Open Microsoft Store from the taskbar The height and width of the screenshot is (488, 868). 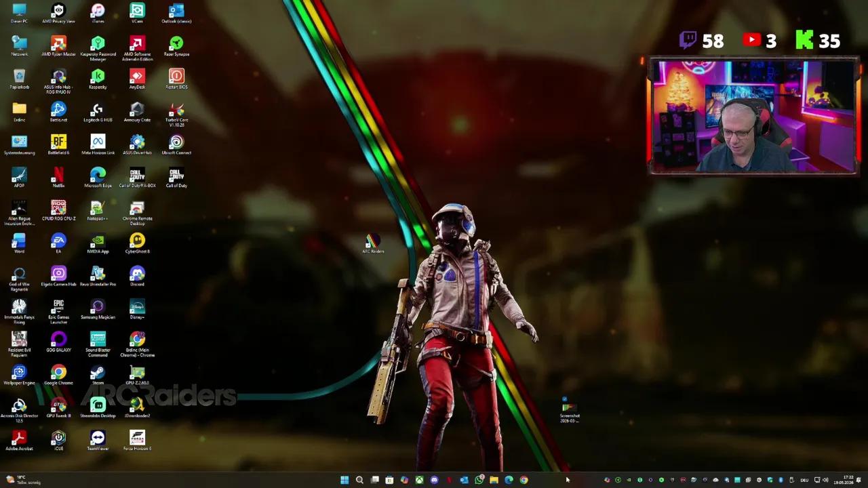pos(389,480)
